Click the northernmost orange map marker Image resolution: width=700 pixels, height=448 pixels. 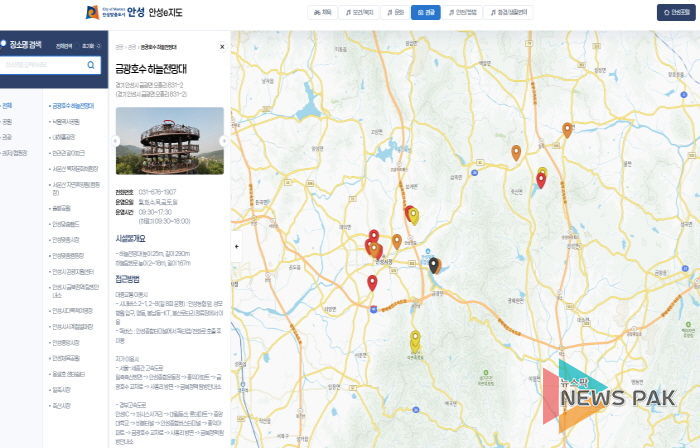(567, 128)
